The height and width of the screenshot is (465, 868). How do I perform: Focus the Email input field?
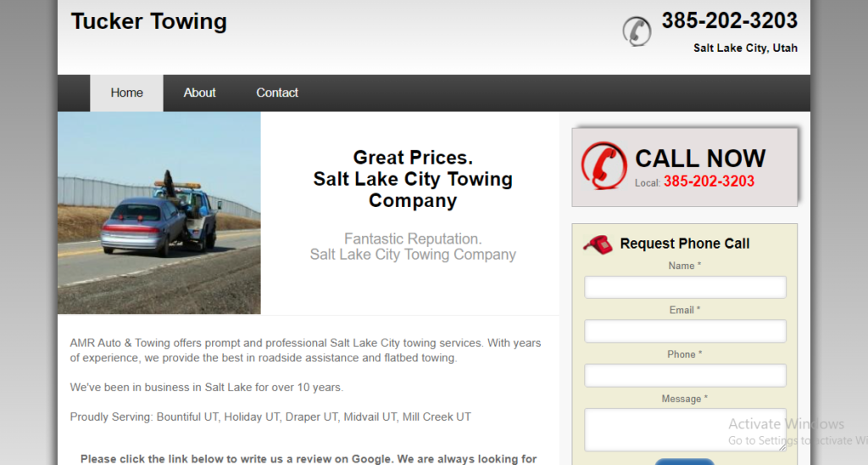tap(685, 331)
